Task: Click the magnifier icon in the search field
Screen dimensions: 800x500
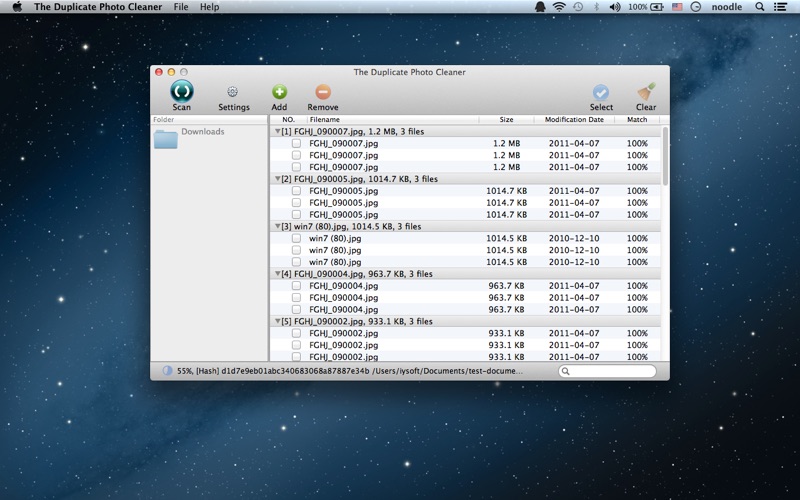Action: (x=565, y=371)
